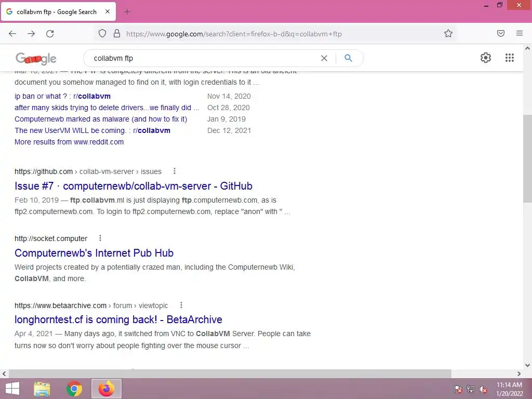Open 'ip ban or what ?' reddit link
532x399 pixels.
(62, 96)
